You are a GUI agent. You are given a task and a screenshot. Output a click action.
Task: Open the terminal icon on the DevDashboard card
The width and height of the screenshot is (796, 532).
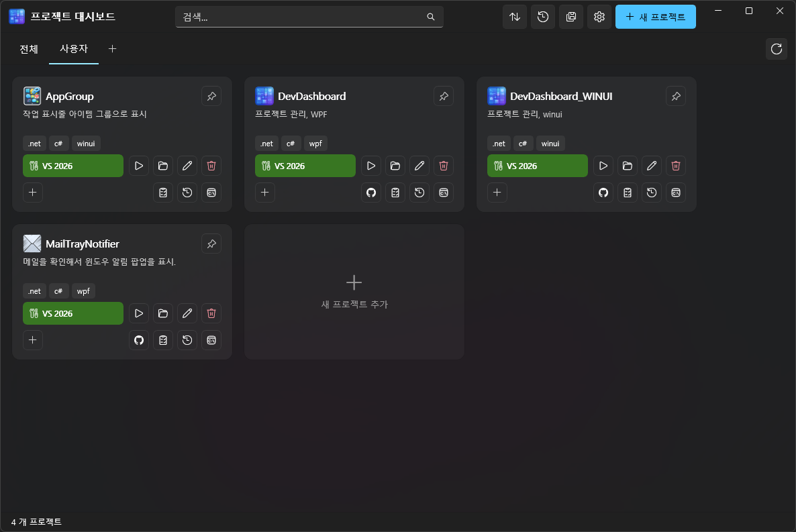pyautogui.click(x=444, y=193)
